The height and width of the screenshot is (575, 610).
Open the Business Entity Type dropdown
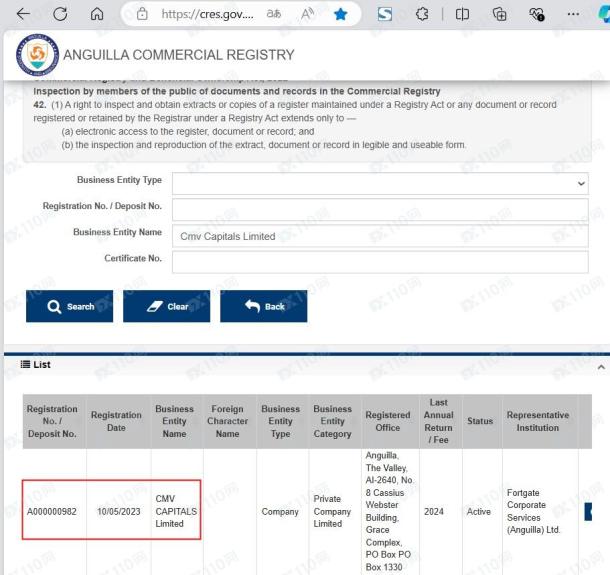pos(380,183)
